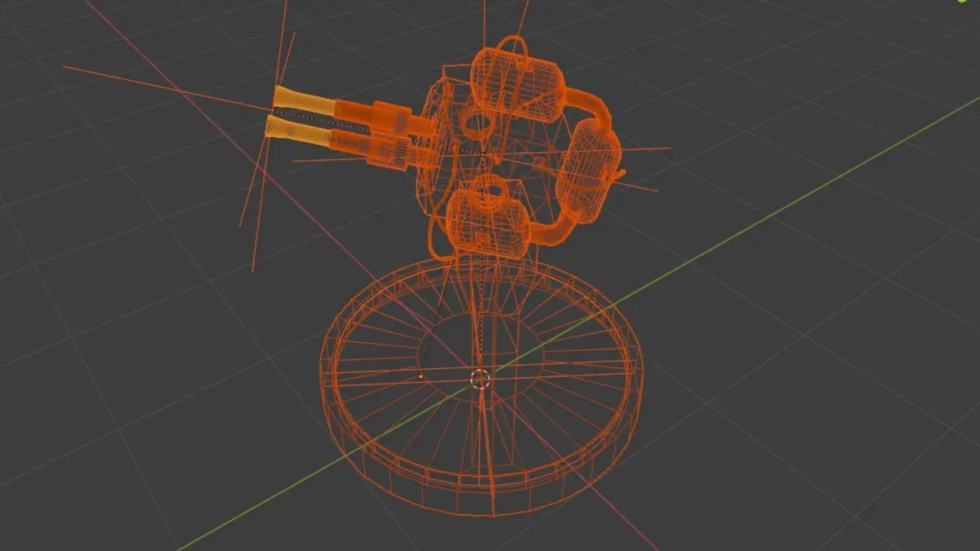Click the 3D cursor crosshair at base center
Viewport: 980px width, 551px height.
(481, 380)
